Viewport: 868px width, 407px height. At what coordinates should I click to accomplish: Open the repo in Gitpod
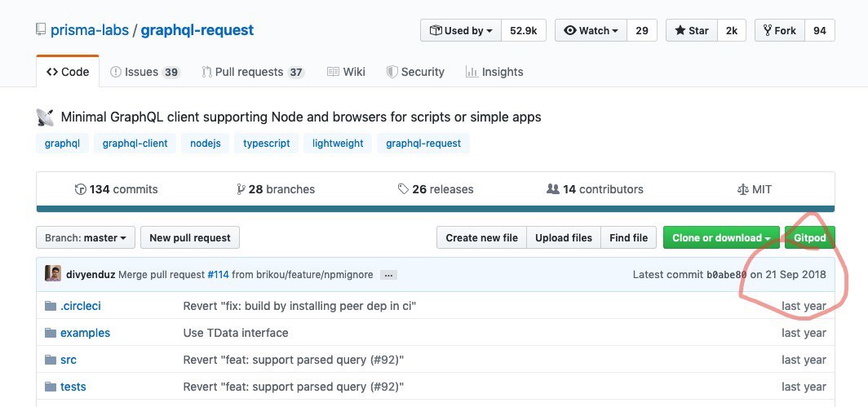tap(810, 237)
